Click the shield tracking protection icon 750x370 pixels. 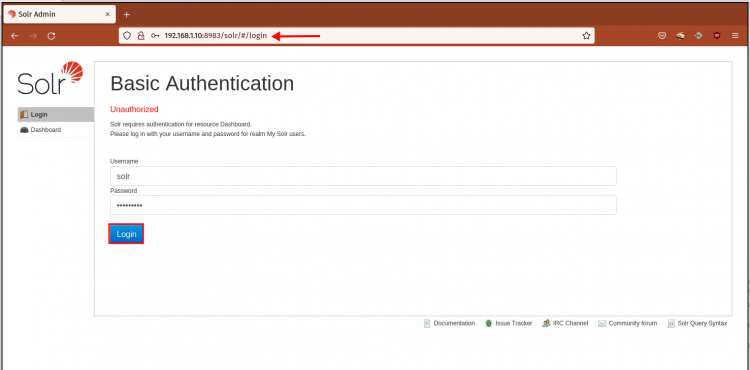pyautogui.click(x=127, y=35)
